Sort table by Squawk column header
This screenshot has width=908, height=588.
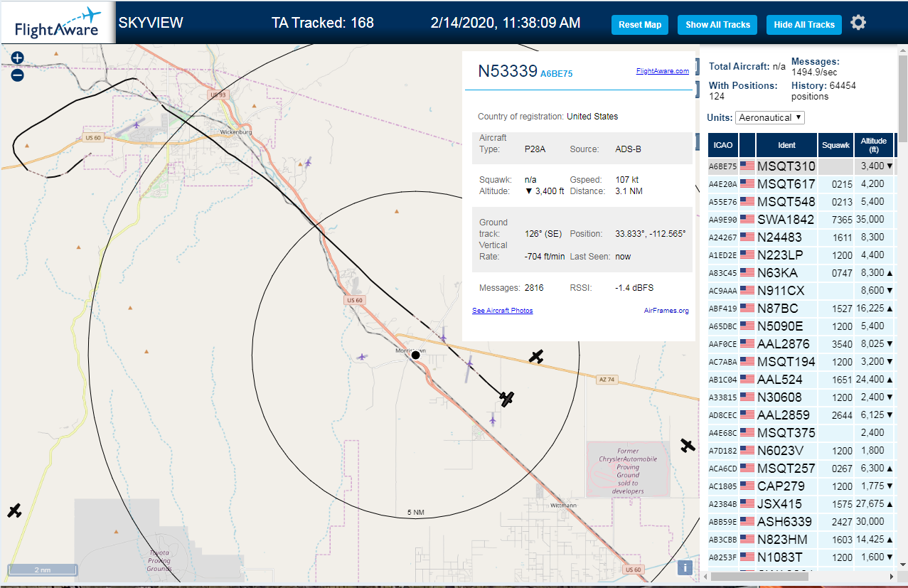coord(835,145)
